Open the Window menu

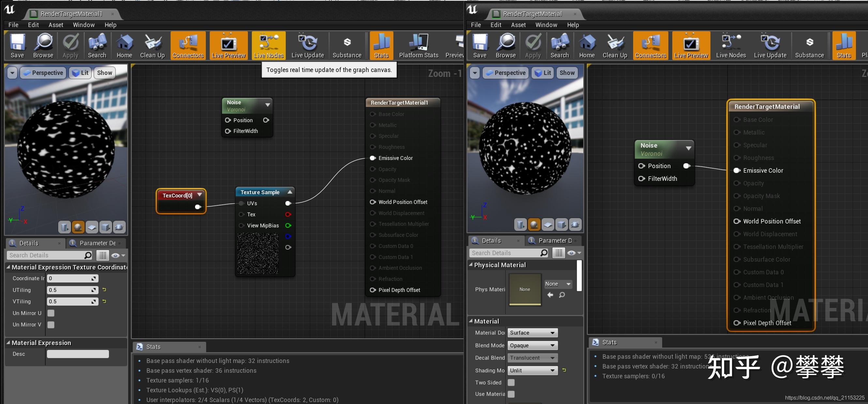click(x=84, y=24)
